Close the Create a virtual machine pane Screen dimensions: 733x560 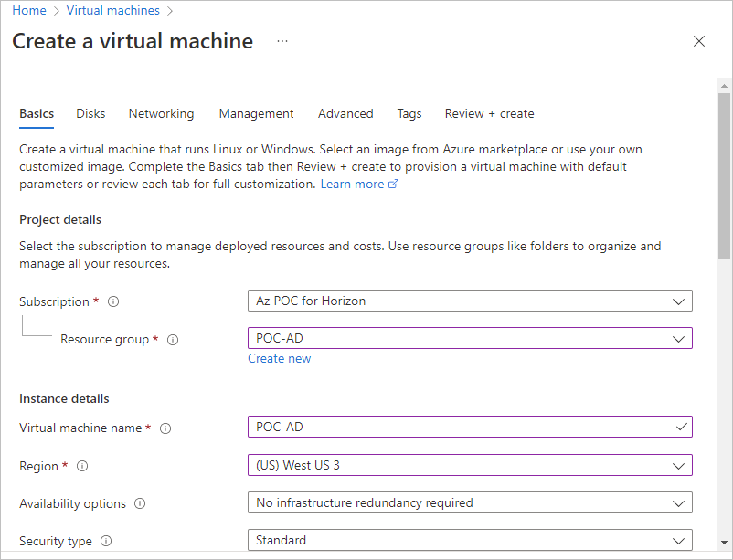click(699, 41)
